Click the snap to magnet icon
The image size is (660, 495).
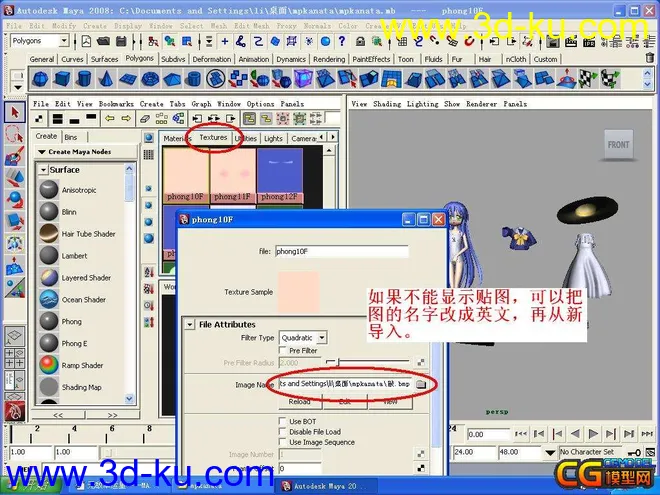pos(469,41)
